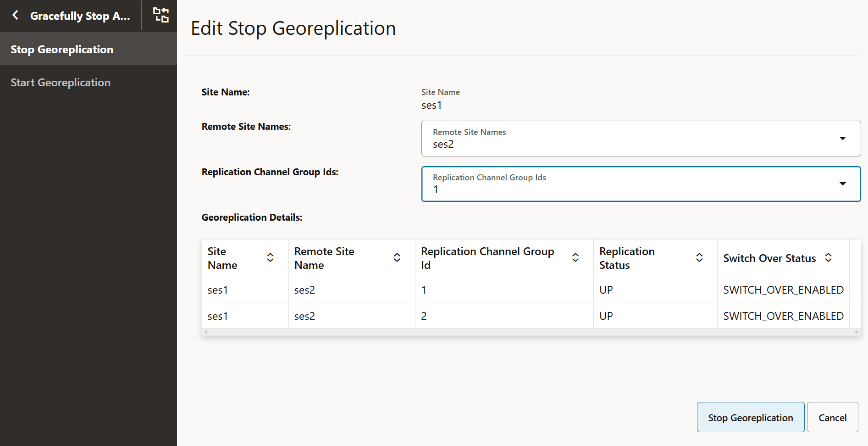The image size is (868, 446).
Task: Click the table's horizontal scrollbar
Action: [531, 332]
